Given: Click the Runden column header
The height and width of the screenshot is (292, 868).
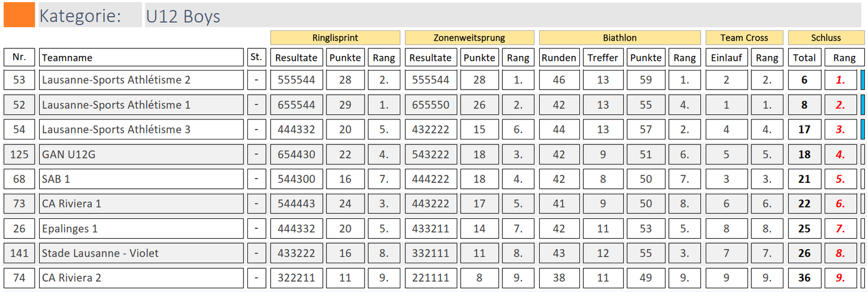Looking at the screenshot, I should tap(559, 58).
